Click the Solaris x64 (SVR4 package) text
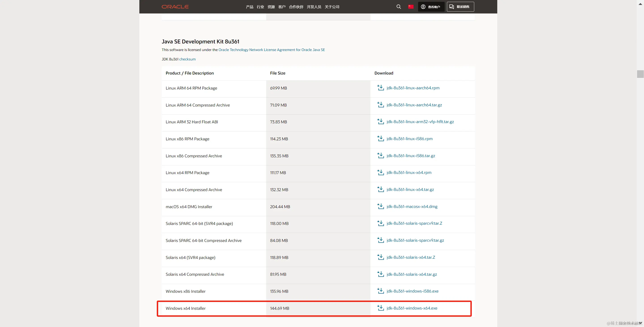Viewport: 644px width, 327px height. pyautogui.click(x=191, y=257)
